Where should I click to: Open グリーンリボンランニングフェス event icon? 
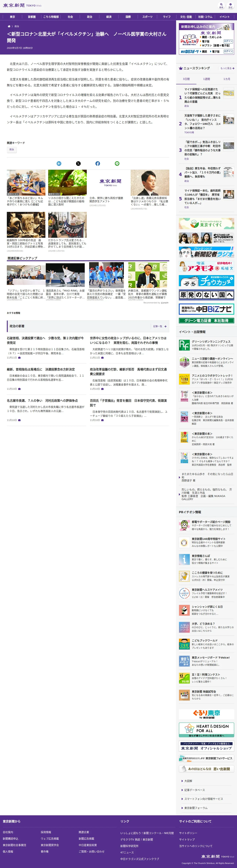click(x=184, y=345)
